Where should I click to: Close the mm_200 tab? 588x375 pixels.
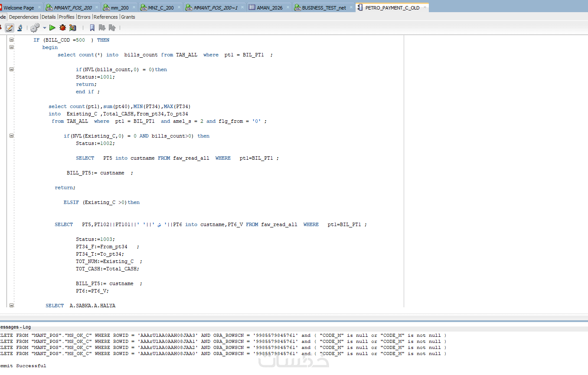pyautogui.click(x=134, y=7)
